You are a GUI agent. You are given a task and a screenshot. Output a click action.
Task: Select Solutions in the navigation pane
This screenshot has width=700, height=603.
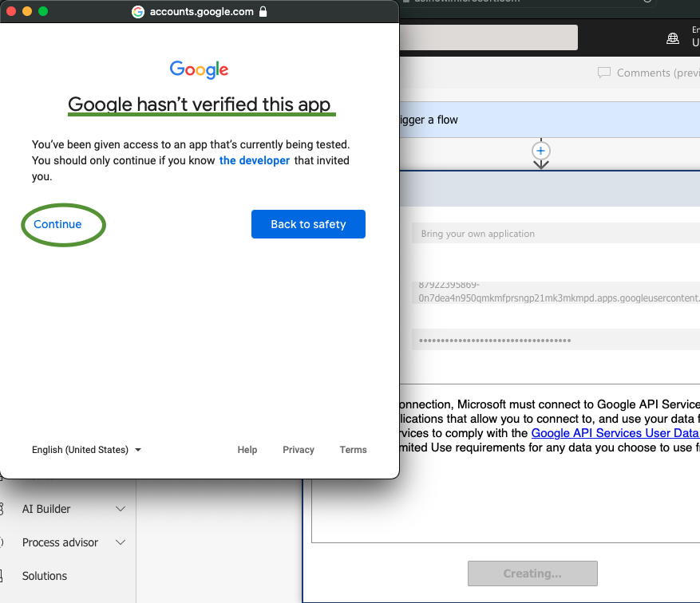[x=44, y=576]
